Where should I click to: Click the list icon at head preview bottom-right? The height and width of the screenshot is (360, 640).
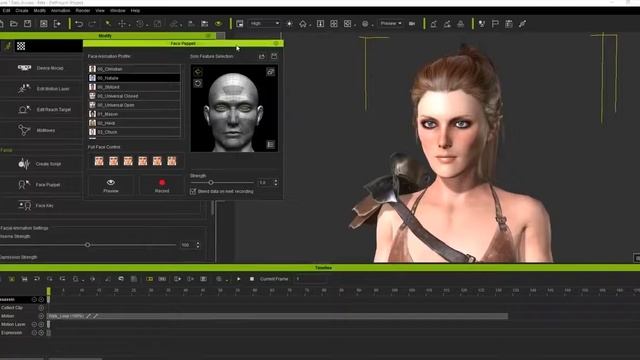point(270,144)
